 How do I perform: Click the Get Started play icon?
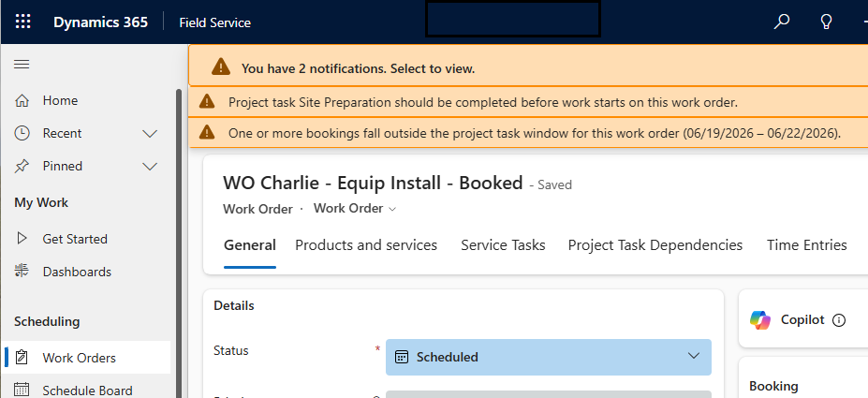pos(22,239)
